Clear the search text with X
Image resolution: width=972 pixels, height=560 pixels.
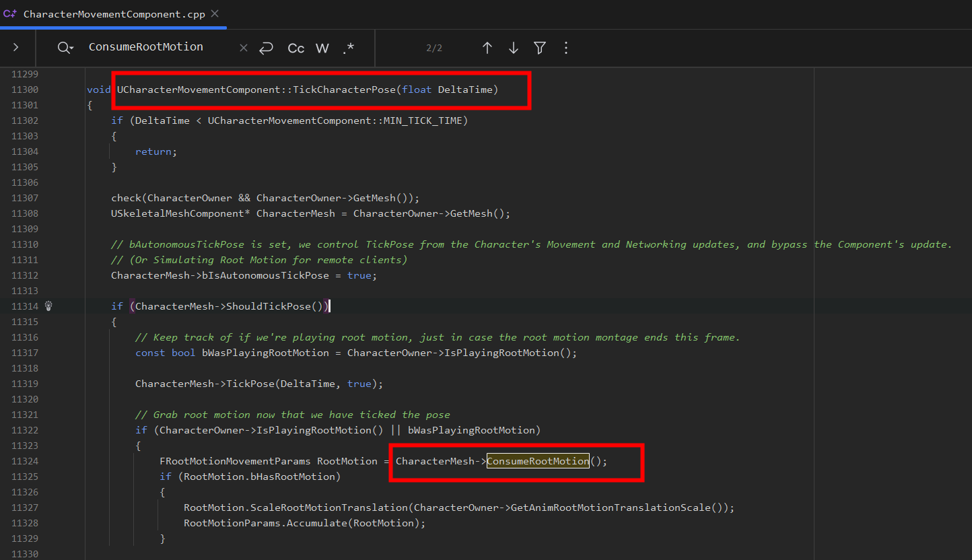244,48
